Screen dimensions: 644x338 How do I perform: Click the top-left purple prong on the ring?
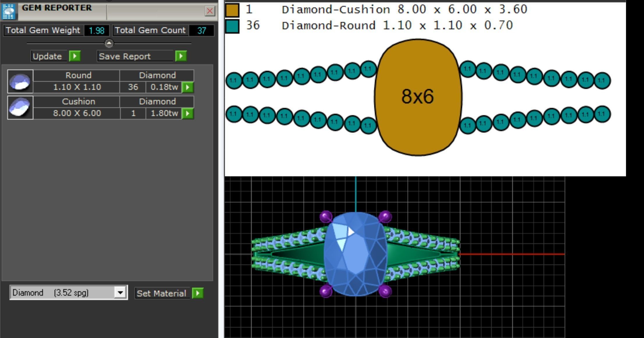coord(326,217)
